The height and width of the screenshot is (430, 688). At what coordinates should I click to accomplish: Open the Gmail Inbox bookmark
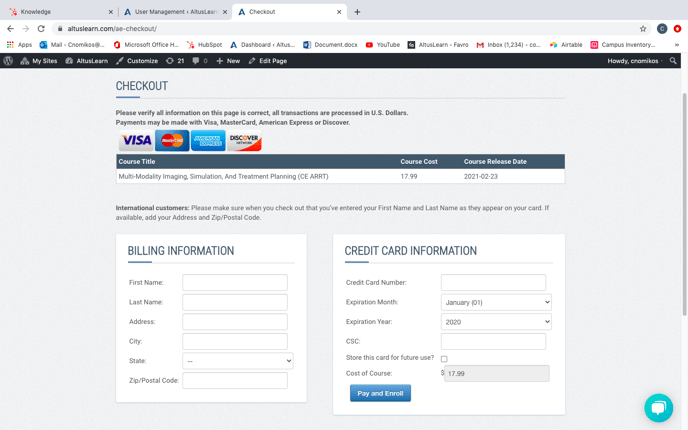509,45
